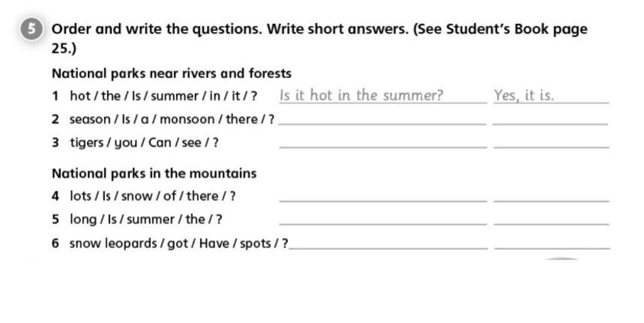Click the question blank for item 6
Image resolution: width=644 pixels, height=323 pixels.
[x=388, y=243]
